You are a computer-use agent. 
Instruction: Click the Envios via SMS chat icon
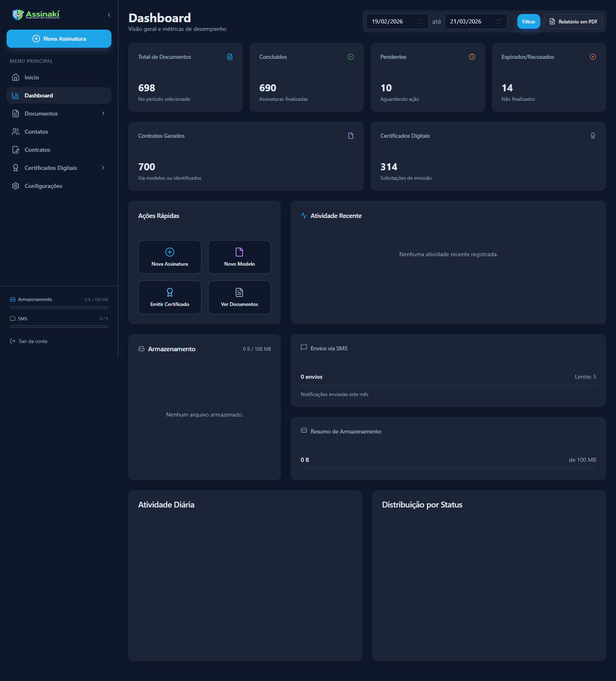(x=304, y=347)
